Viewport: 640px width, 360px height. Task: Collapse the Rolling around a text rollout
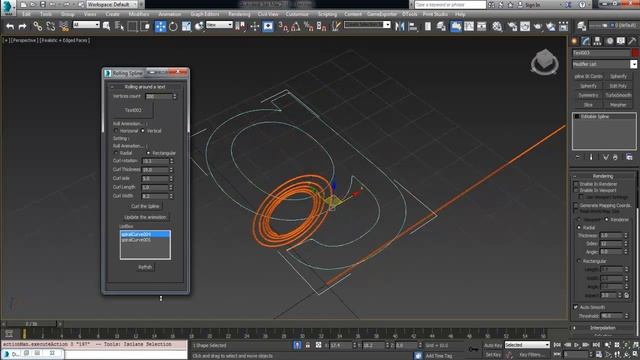point(145,87)
